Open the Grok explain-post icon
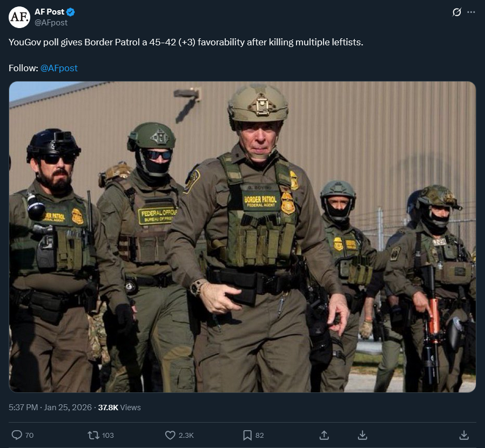485x448 pixels. (x=456, y=12)
